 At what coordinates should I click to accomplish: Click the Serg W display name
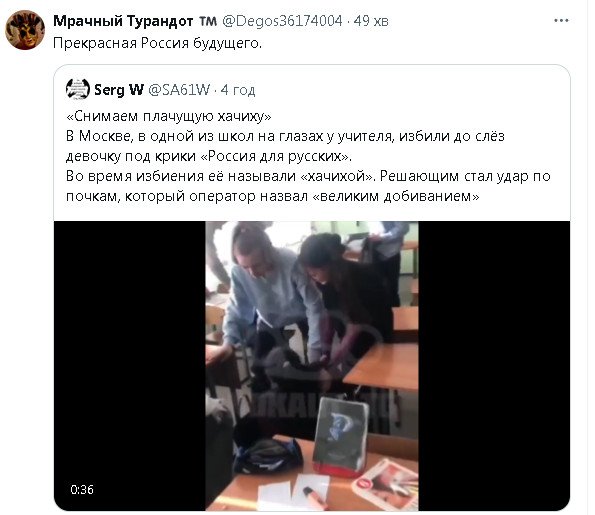pos(119,90)
